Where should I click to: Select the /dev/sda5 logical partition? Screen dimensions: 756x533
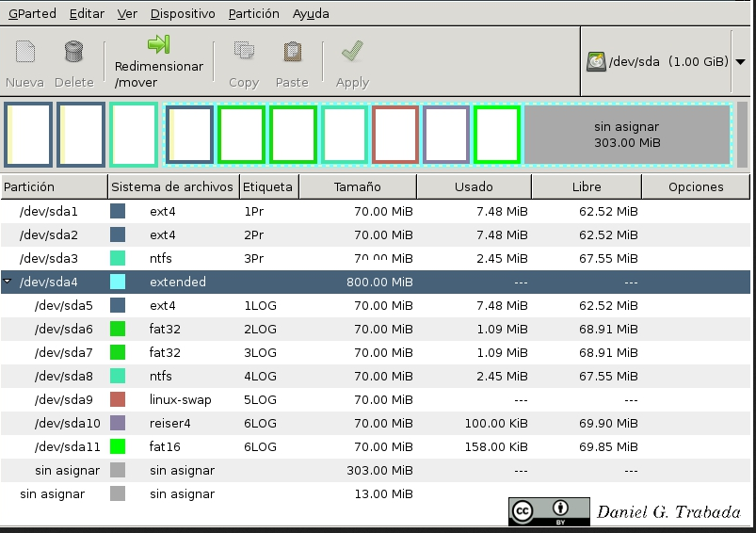tap(375, 305)
